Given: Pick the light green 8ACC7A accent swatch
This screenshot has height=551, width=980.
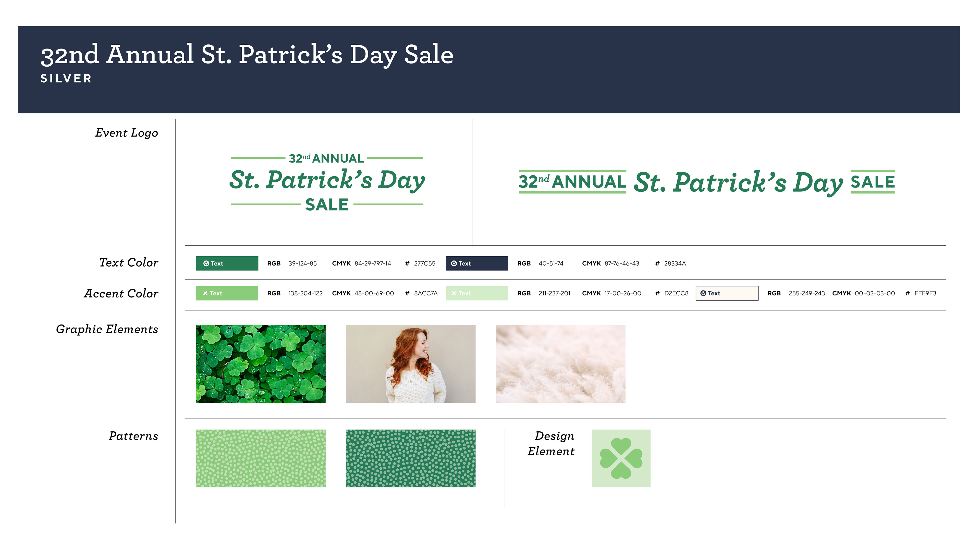Looking at the screenshot, I should [x=227, y=293].
